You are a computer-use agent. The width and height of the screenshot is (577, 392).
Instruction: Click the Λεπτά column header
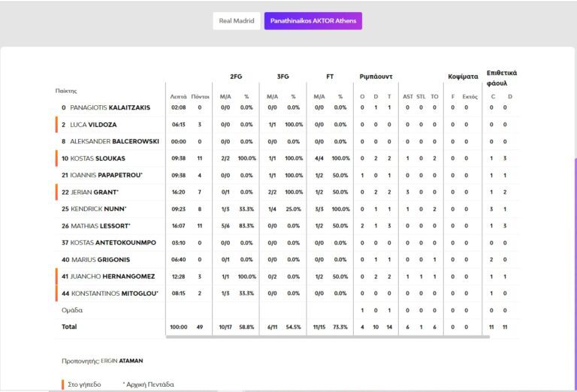pyautogui.click(x=178, y=97)
